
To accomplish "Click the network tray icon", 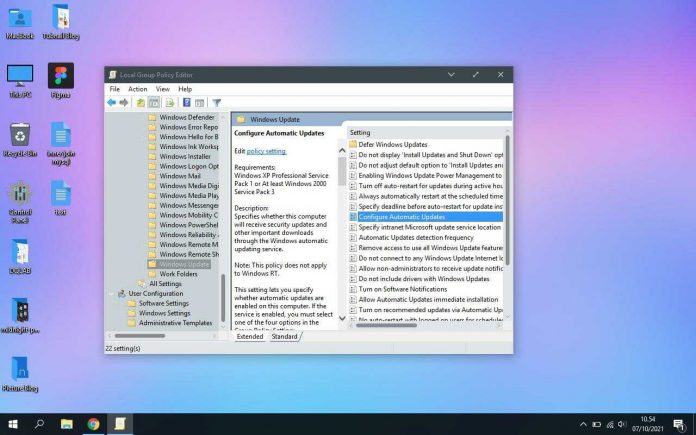I will click(x=610, y=425).
